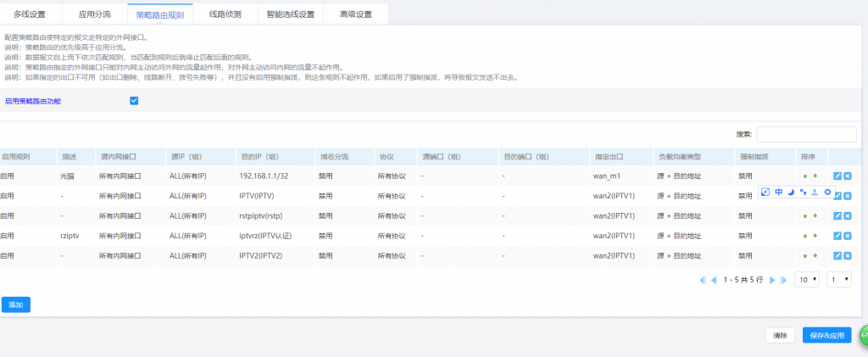Toggle 启用策略路由功能 checkbox
868x357 pixels.
click(134, 101)
